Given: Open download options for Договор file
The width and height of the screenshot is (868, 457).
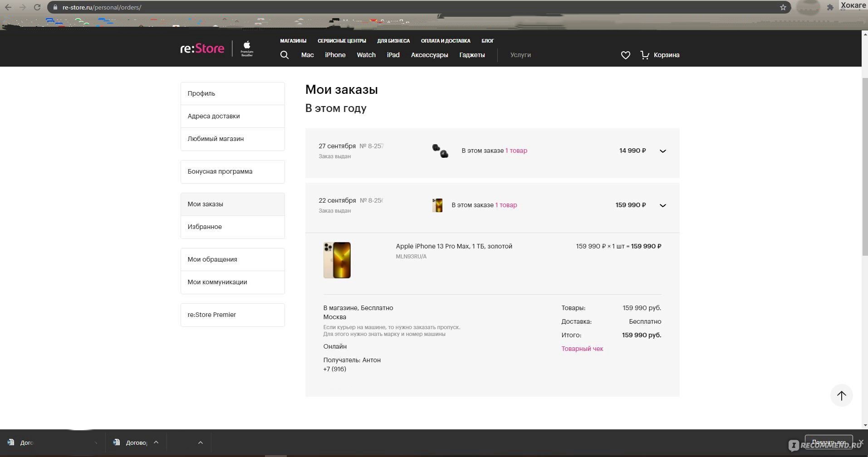Looking at the screenshot, I should point(156,442).
